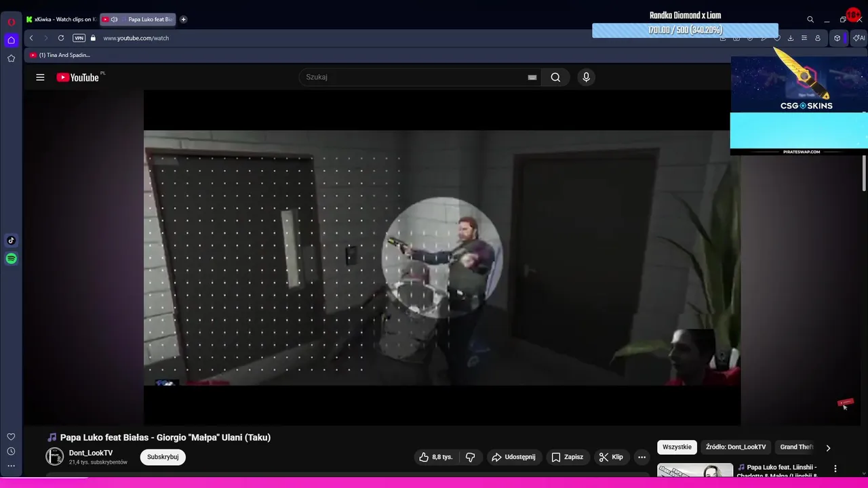Open sidebar heart pinboards icon
The width and height of the screenshot is (868, 488).
[x=12, y=436]
